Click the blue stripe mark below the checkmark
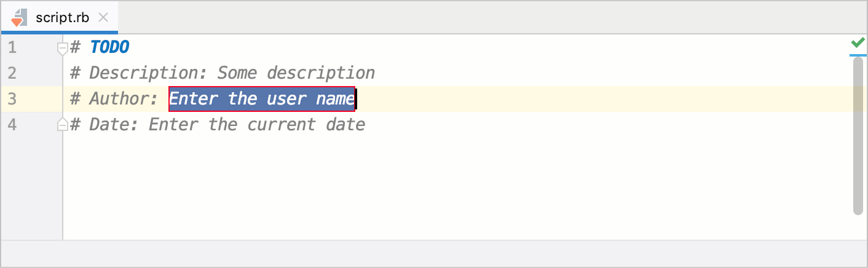The width and height of the screenshot is (868, 268). (x=858, y=55)
